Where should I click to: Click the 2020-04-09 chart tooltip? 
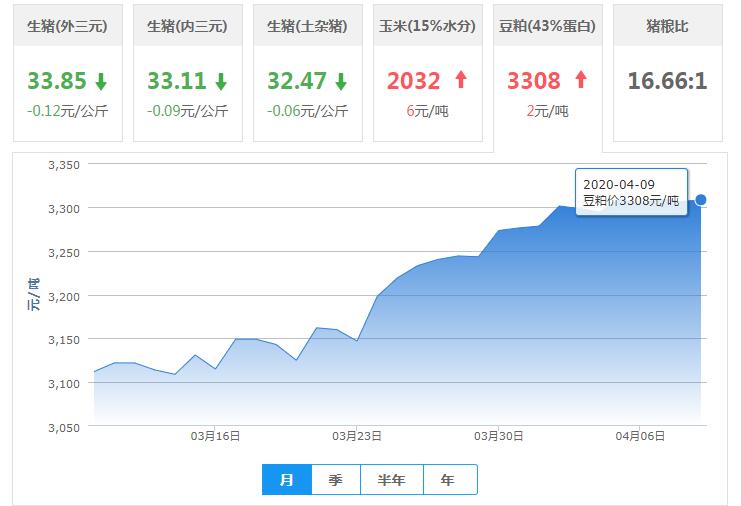630,193
